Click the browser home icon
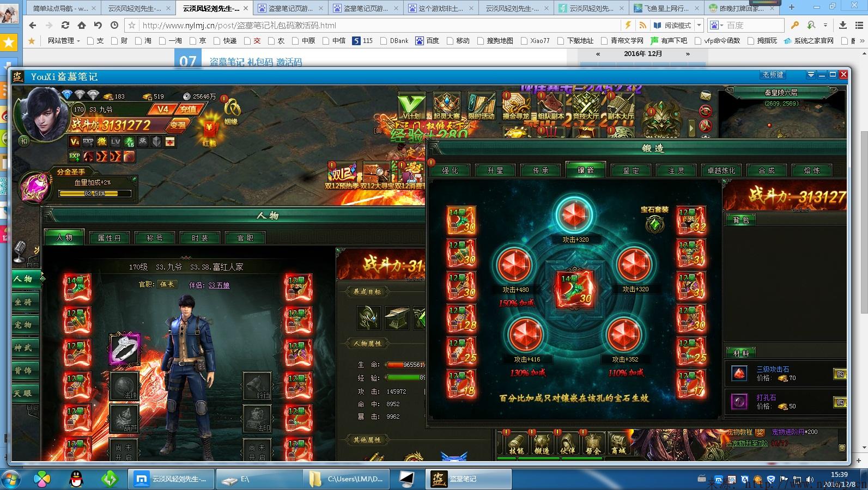The width and height of the screenshot is (868, 490). pyautogui.click(x=82, y=25)
